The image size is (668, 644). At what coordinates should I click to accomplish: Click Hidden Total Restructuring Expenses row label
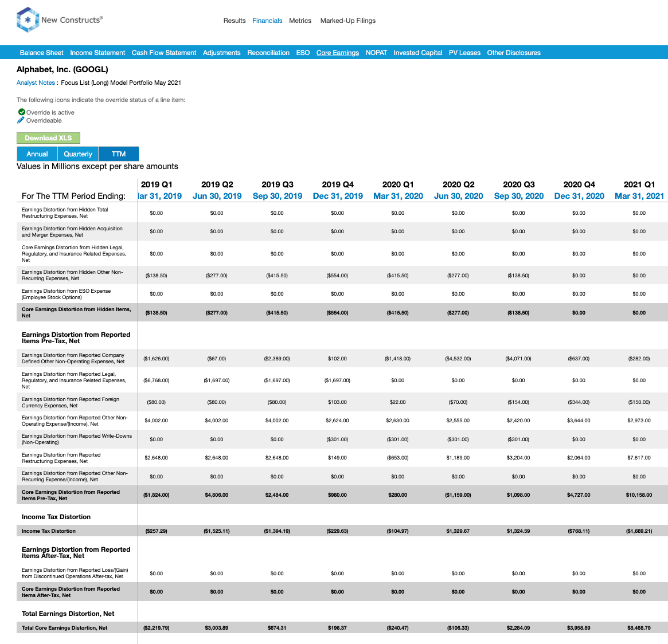(65, 213)
